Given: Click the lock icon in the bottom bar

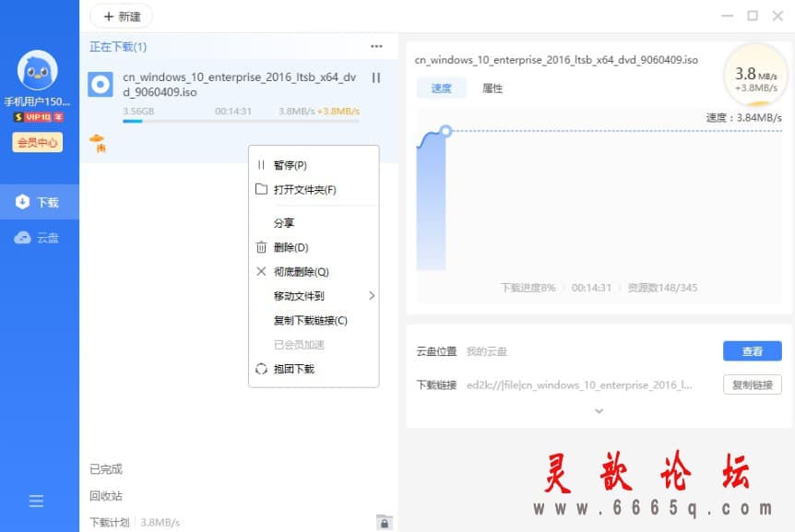Looking at the screenshot, I should (385, 523).
